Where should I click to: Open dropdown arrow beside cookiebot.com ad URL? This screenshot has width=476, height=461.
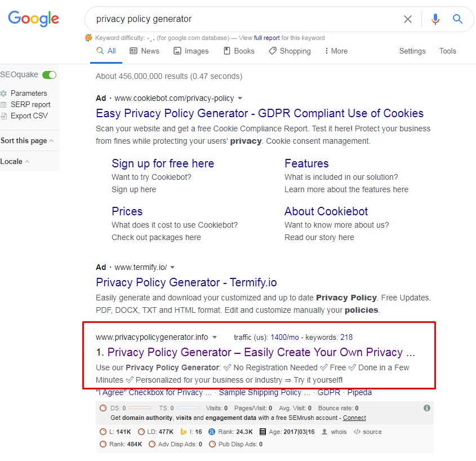(x=240, y=99)
